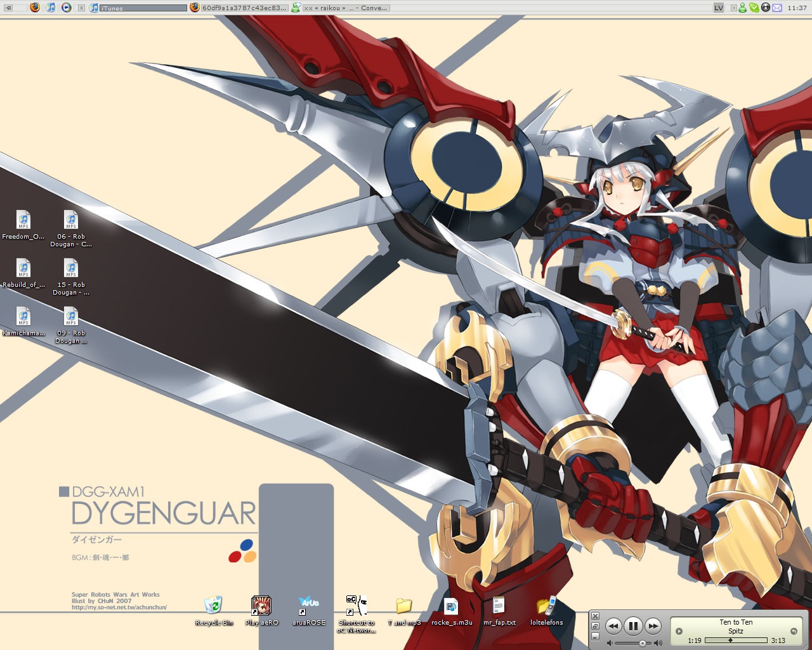Switch to the iTunes taskbar window
This screenshot has height=650, width=812.
point(138,8)
